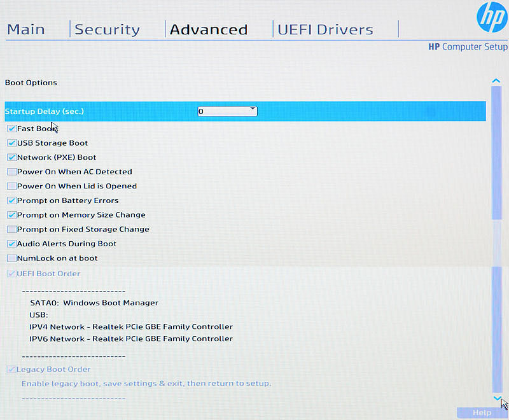Check Prompt on Fixed Storage Change
Screen dimensions: 509x420
[11, 230]
